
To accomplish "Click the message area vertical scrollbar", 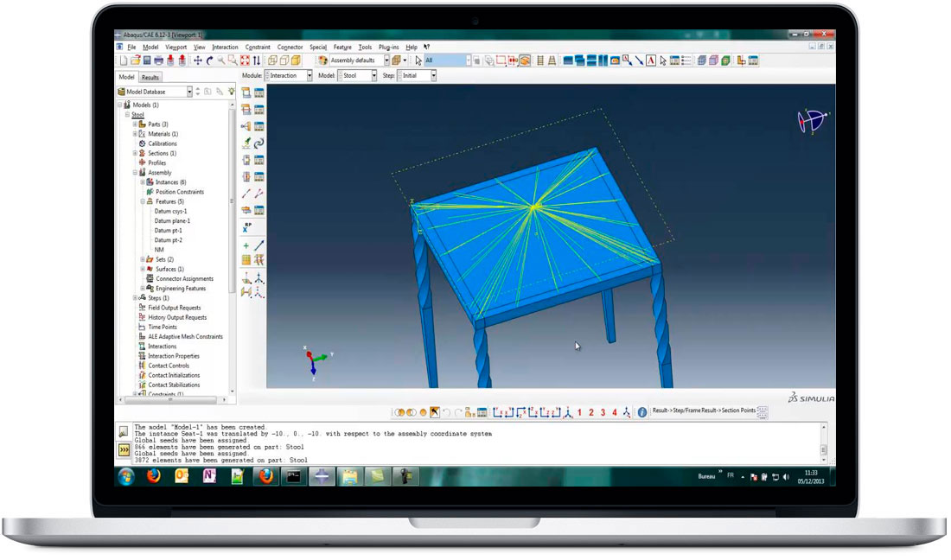I will 824,444.
